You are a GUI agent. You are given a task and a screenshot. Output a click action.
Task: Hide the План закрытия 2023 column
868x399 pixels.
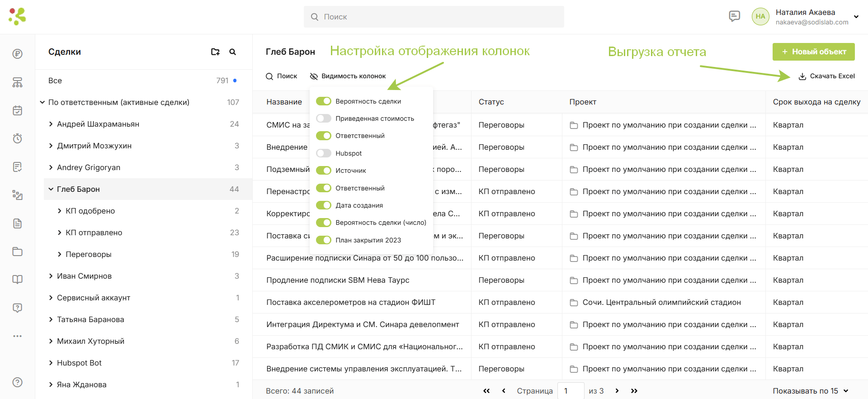click(324, 240)
